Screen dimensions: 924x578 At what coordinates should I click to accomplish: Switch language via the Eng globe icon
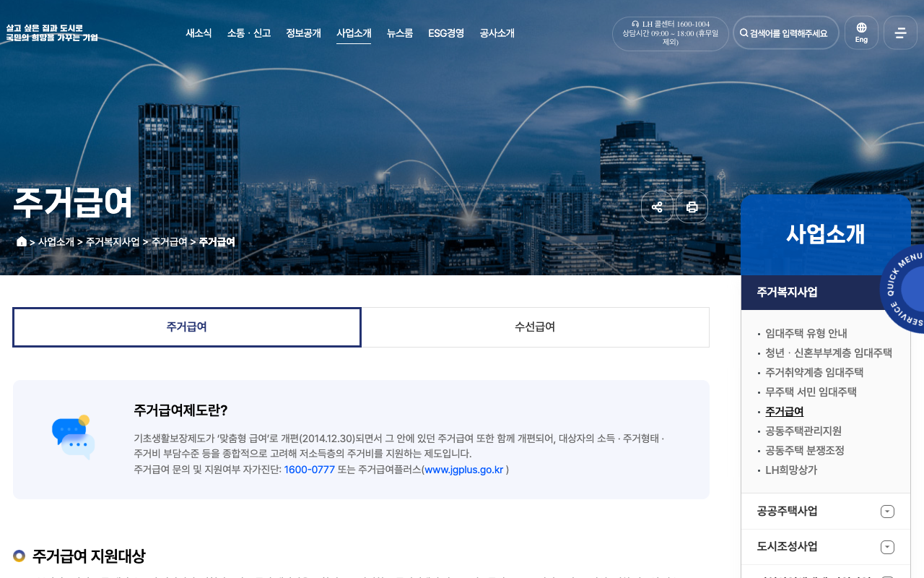[861, 33]
